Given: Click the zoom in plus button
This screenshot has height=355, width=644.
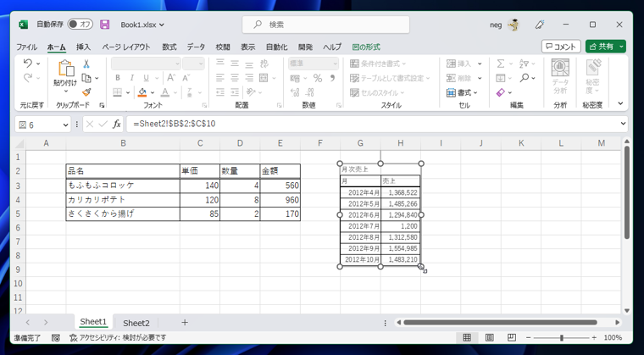Looking at the screenshot, I should point(594,338).
